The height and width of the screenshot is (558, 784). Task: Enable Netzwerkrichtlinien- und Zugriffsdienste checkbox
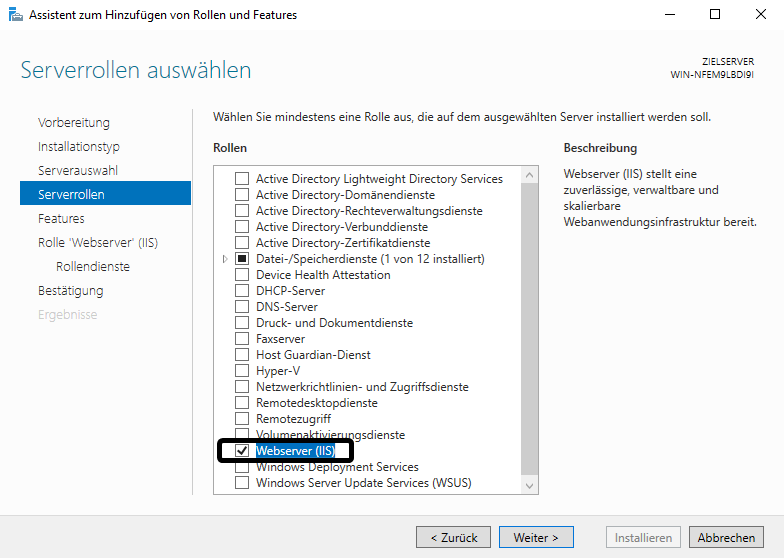pyautogui.click(x=242, y=386)
